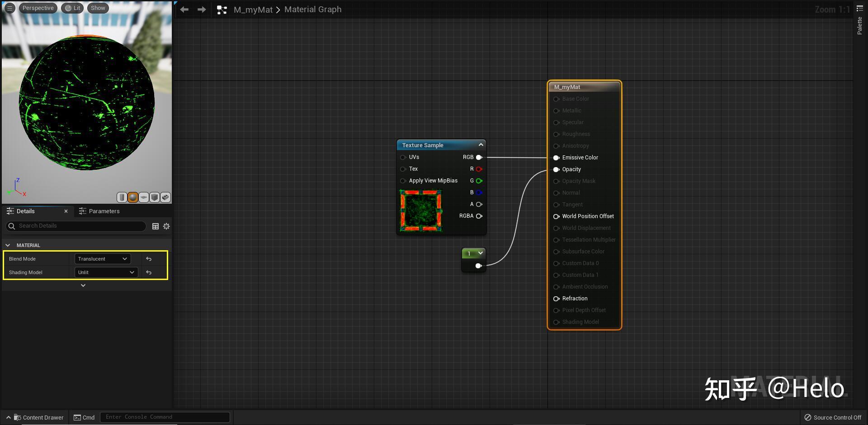
Task: Click the Opacity Mask input pin
Action: coord(557,181)
